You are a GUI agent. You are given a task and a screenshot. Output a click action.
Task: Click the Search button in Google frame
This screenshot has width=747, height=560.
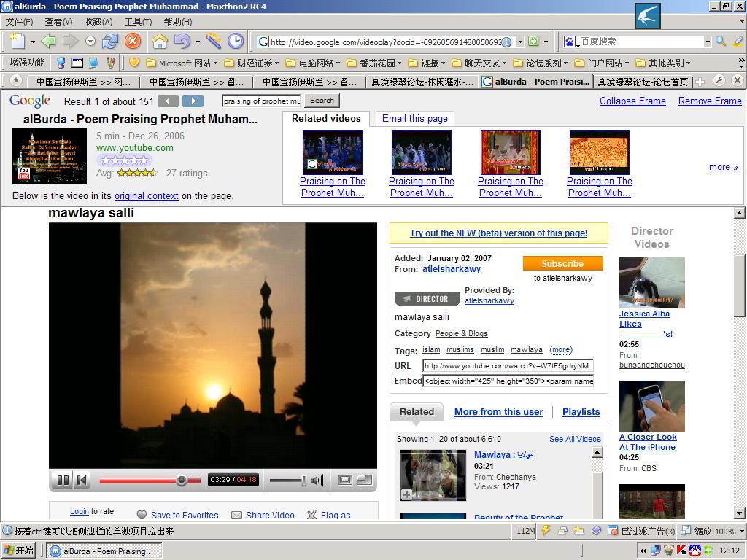coord(322,101)
